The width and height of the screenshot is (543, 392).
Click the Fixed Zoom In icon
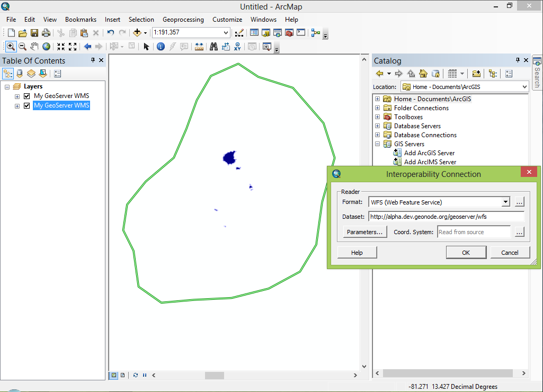click(x=61, y=47)
